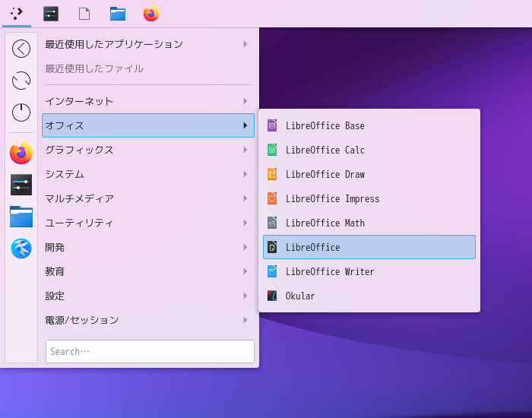The height and width of the screenshot is (418, 532).
Task: Launch the highlighted LibreOffice entry
Action: tap(369, 247)
